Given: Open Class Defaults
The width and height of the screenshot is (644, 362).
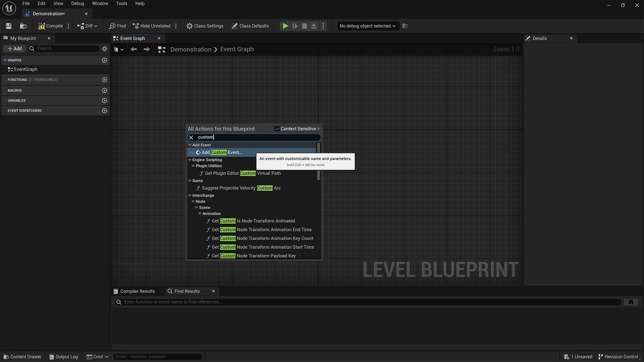Looking at the screenshot, I should tap(250, 26).
